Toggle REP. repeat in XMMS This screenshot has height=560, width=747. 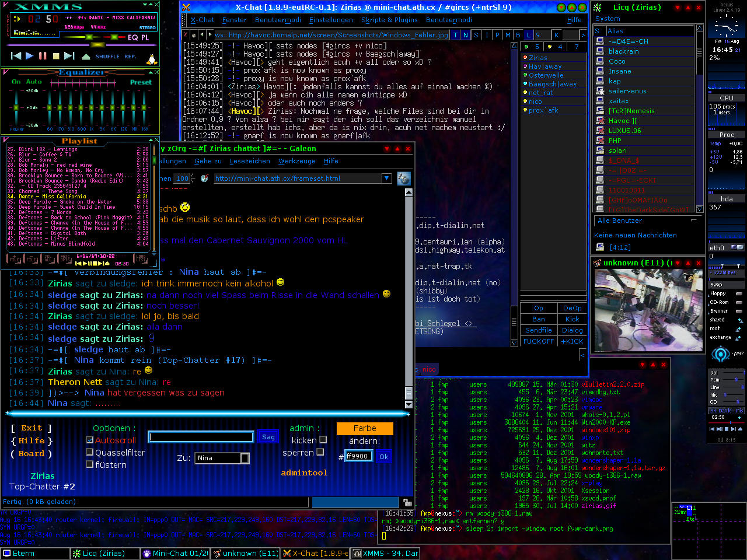click(130, 57)
